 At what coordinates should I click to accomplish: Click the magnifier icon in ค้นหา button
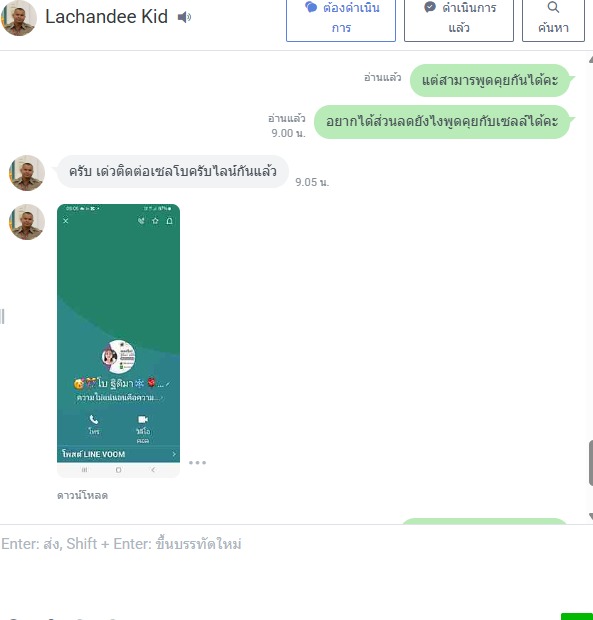pos(553,7)
